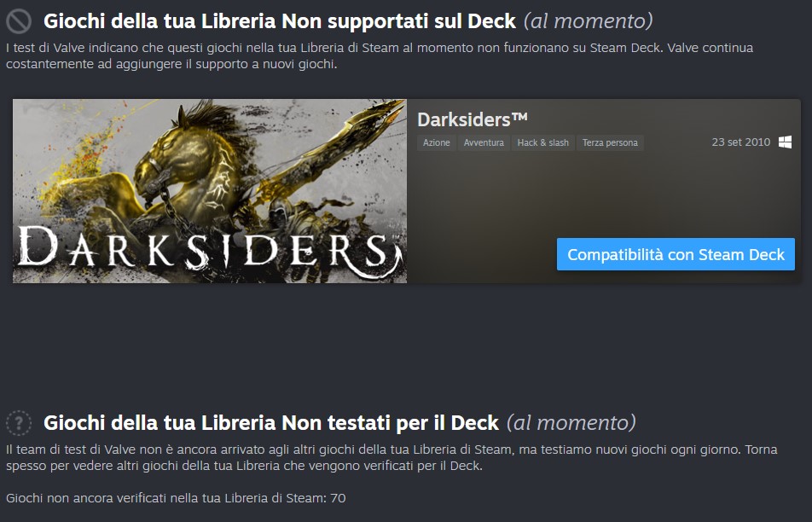This screenshot has width=812, height=522.
Task: Select the Avventura tag
Action: point(484,143)
